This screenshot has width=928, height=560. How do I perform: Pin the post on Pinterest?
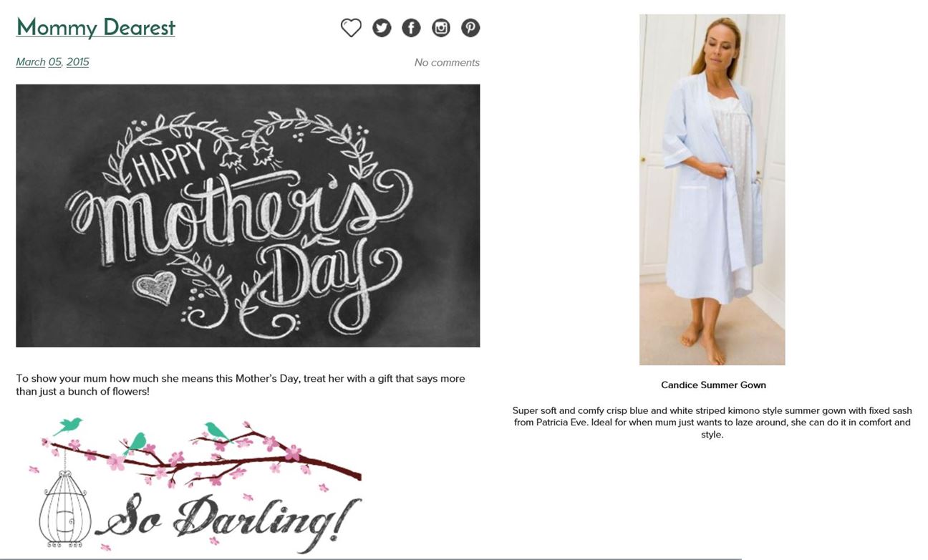[x=470, y=28]
